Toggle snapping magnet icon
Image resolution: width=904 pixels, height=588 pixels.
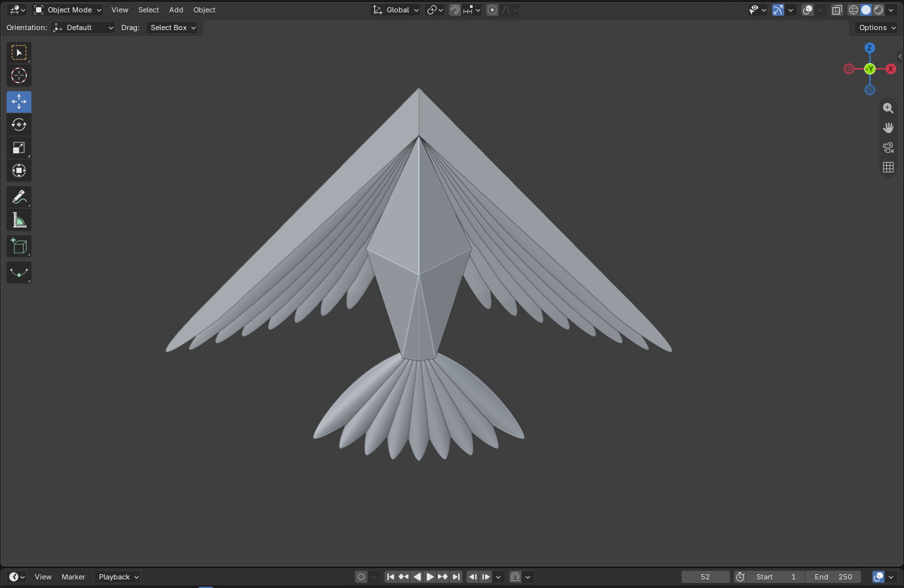455,10
